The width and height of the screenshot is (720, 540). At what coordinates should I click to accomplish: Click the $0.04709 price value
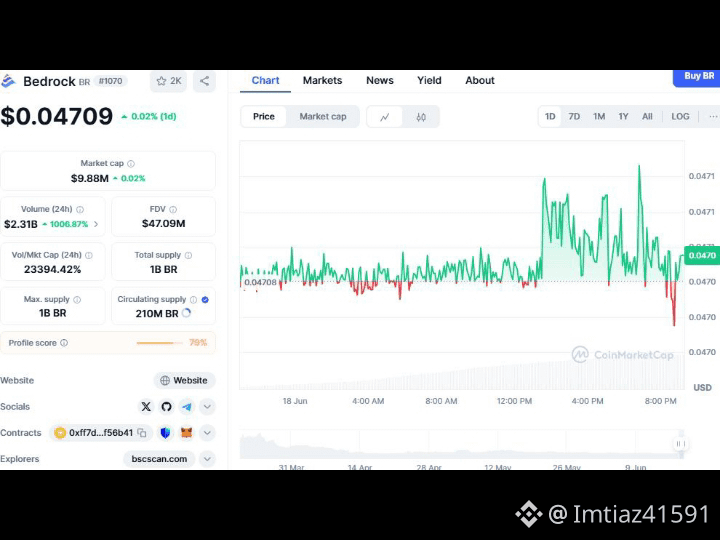[56, 116]
